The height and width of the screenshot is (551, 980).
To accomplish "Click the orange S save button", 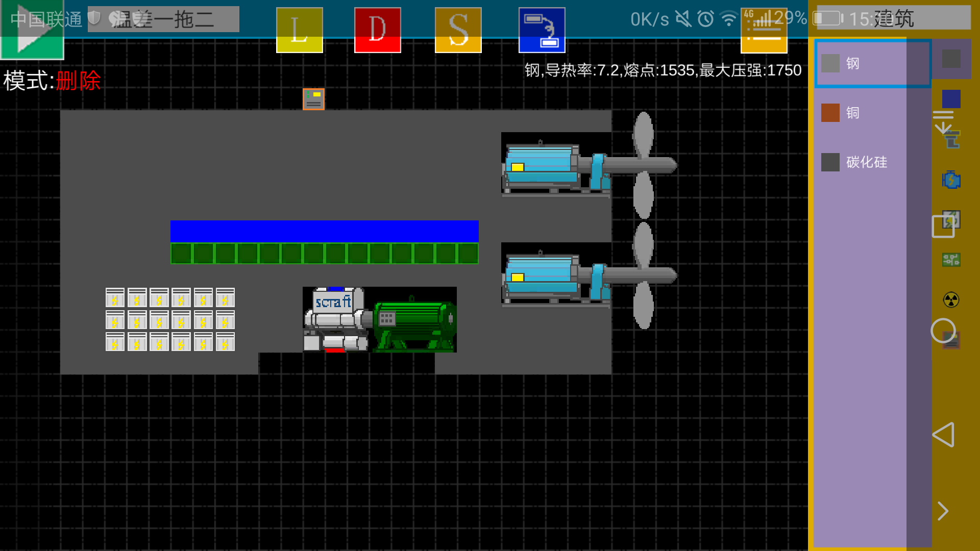I will coord(458,30).
